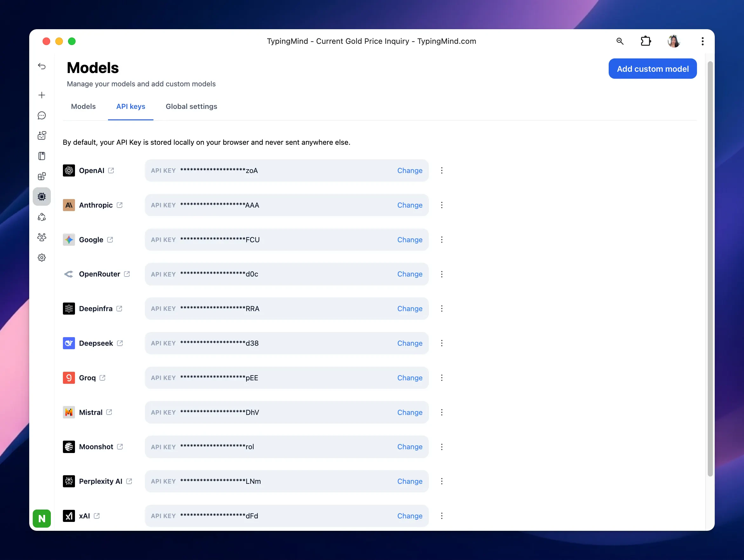Click the Add custom model button
This screenshot has width=744, height=560.
pos(653,69)
